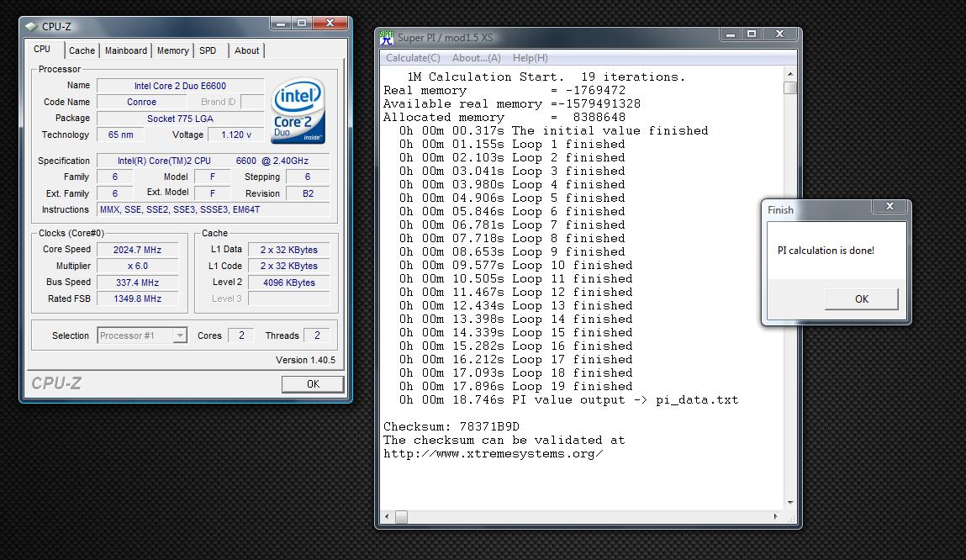Click the Bus Speed value 337.4 MHz
The width and height of the screenshot is (966, 560).
pyautogui.click(x=137, y=283)
